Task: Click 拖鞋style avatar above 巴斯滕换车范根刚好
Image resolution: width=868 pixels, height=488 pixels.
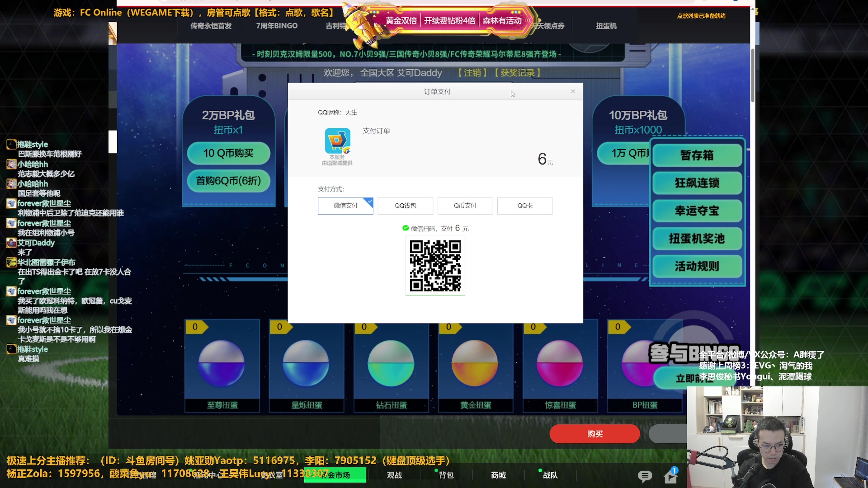Action: click(11, 145)
